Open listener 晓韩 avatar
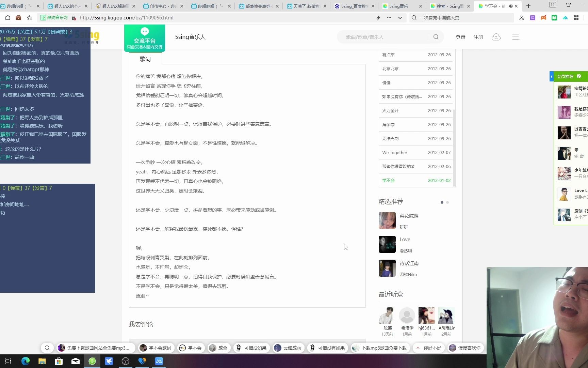The width and height of the screenshot is (588, 368). 387,316
